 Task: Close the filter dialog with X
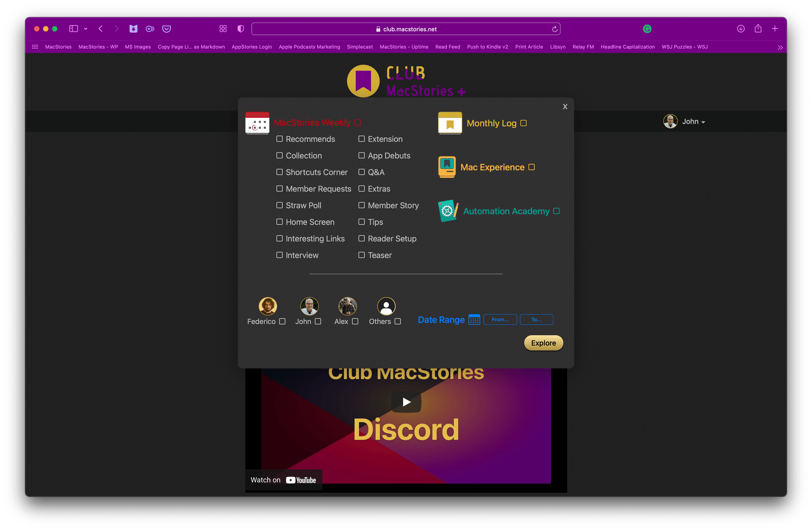[565, 106]
